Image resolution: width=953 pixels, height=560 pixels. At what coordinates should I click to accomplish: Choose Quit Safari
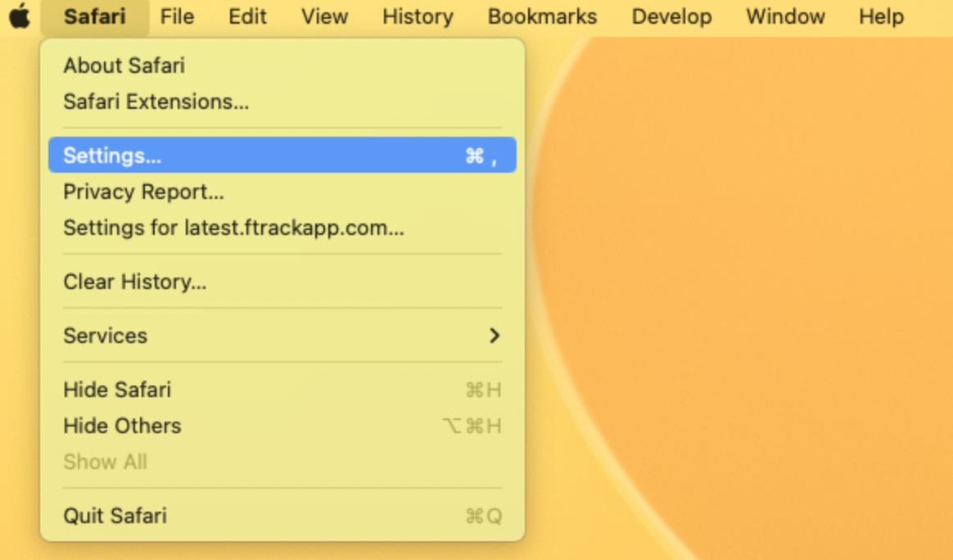coord(282,516)
